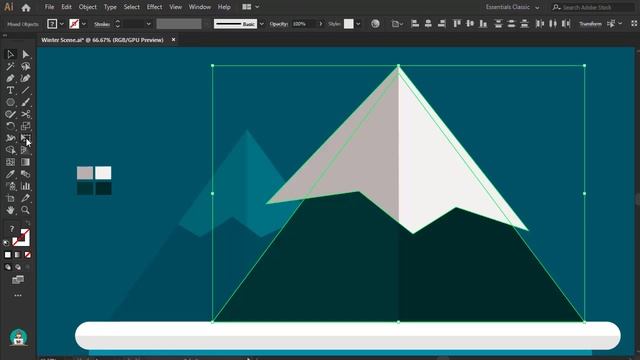Set paint mode to None
This screenshot has height=360, width=640.
coord(27,255)
